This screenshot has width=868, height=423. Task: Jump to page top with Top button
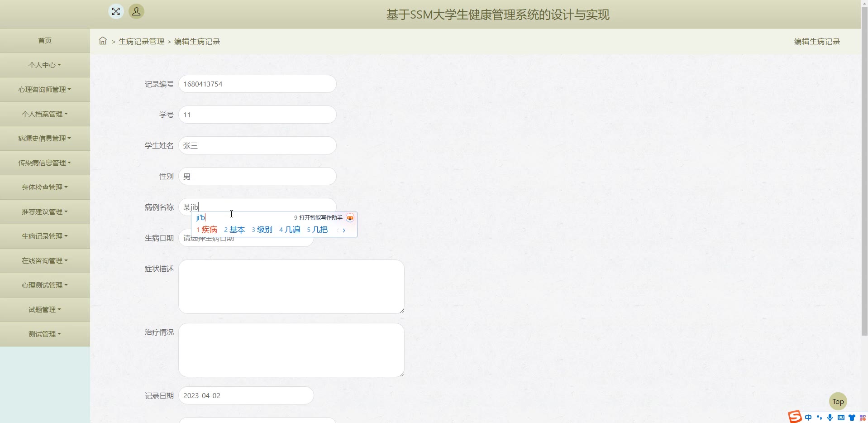tap(838, 401)
